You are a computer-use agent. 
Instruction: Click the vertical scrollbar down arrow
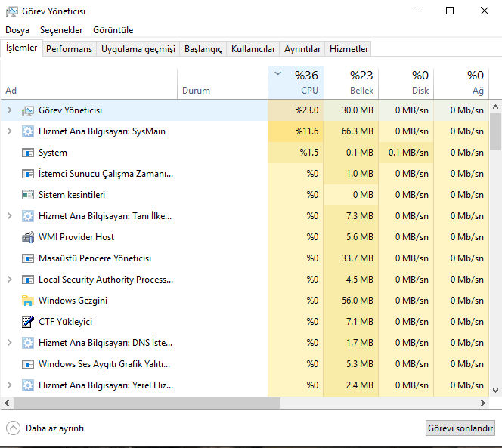(495, 391)
